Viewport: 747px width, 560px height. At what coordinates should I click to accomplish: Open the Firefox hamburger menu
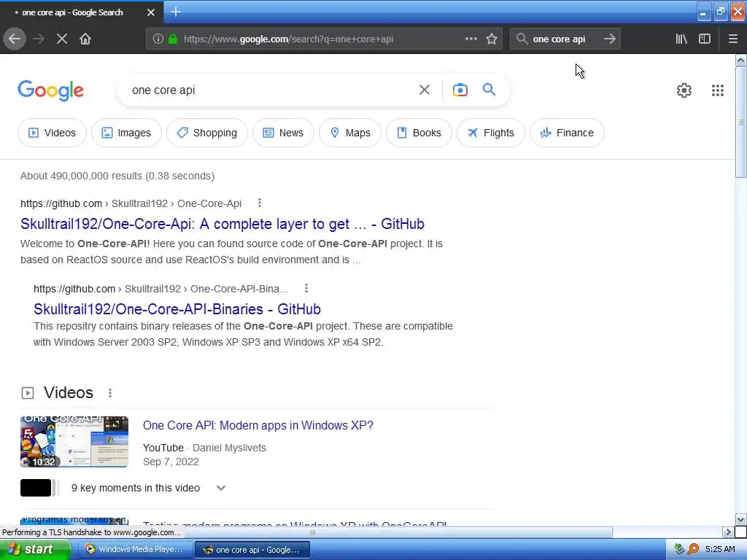[x=732, y=39]
